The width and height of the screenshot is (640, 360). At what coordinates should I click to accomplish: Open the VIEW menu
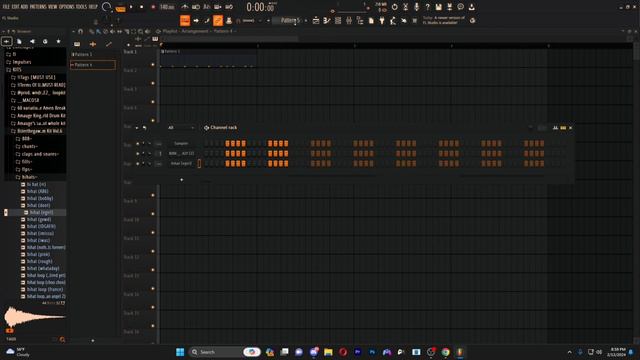point(53,7)
